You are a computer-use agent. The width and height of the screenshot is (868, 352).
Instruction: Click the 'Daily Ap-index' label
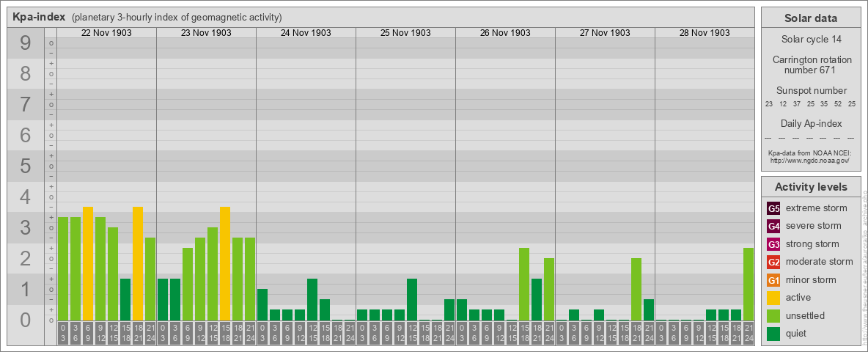coord(811,123)
